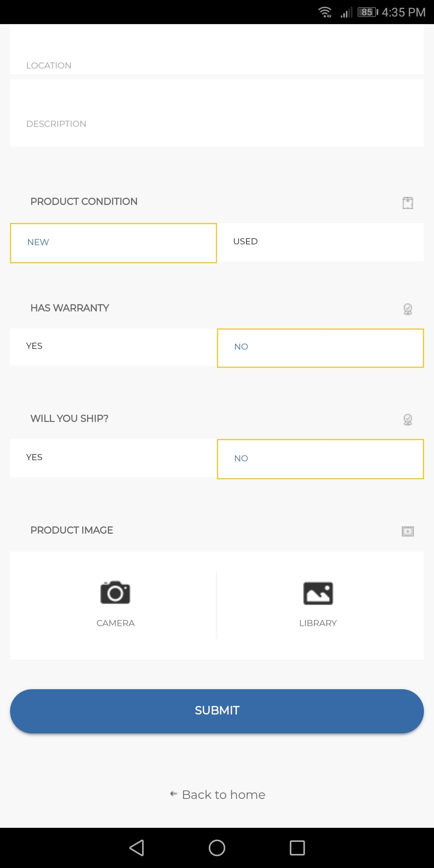Tap the back arrow beside Back to home
Viewport: 434px width, 868px height.
(174, 794)
